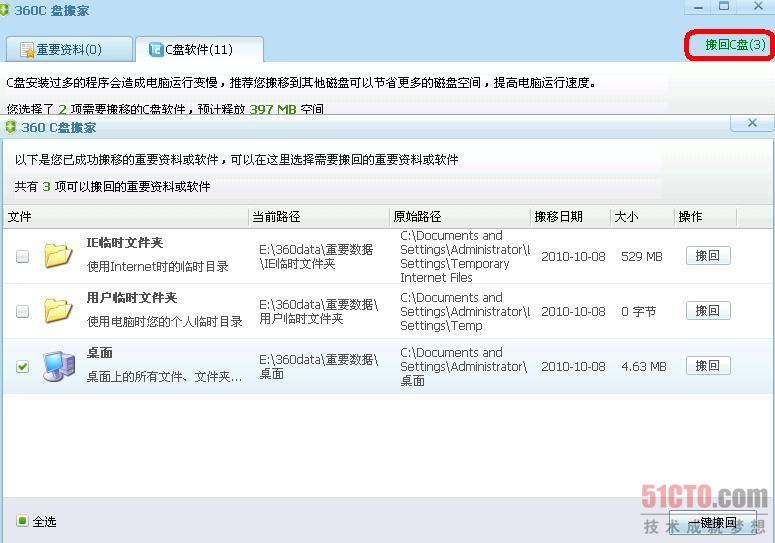Click the IE临时文件夹 name text
Screen dimensions: 775x543
[x=125, y=243]
